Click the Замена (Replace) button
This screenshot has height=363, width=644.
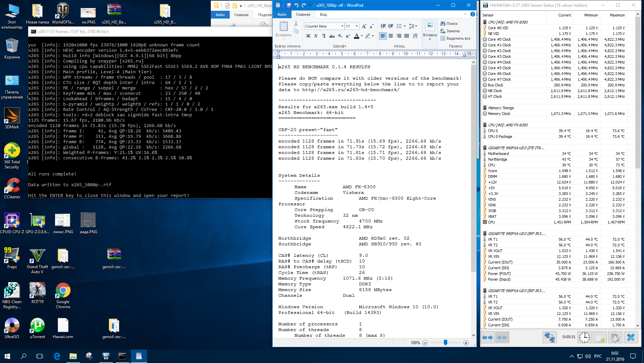pos(450,31)
